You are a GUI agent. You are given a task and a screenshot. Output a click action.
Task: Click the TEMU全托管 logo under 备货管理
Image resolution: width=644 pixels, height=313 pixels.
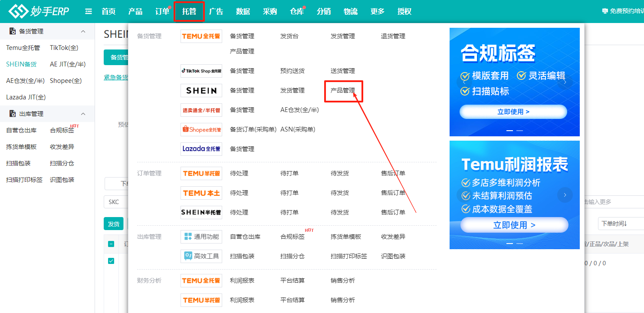pos(201,36)
